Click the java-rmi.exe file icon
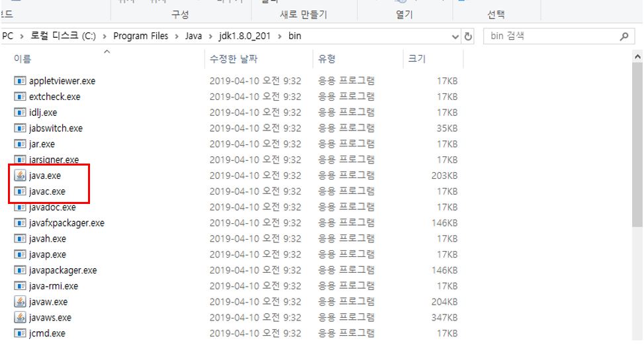 tap(20, 286)
